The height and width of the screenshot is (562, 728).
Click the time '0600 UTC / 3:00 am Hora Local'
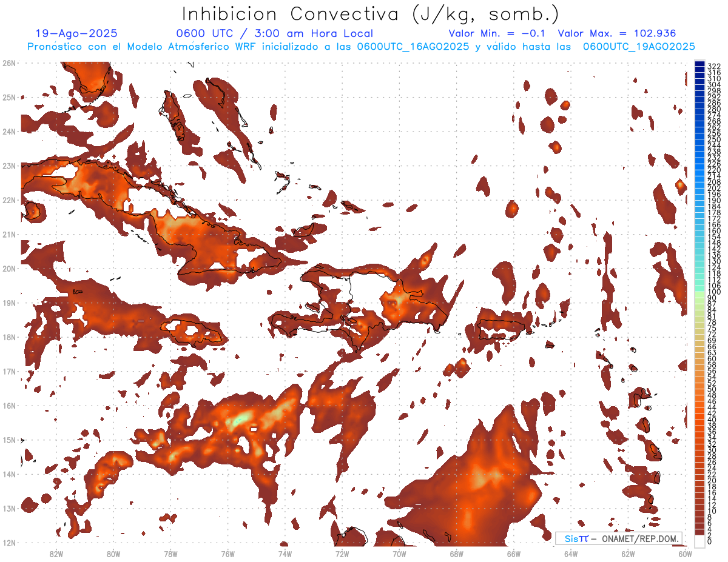(x=274, y=33)
